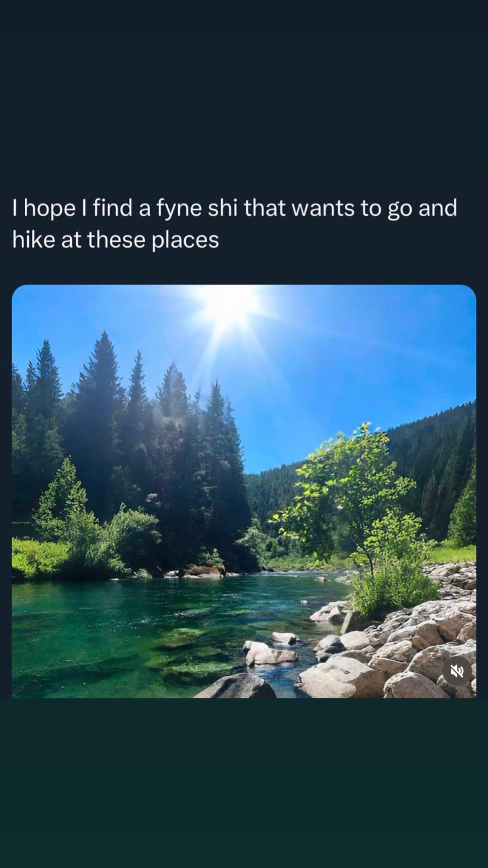
Task: Tap the word "wants" in the tweet
Action: [x=323, y=208]
